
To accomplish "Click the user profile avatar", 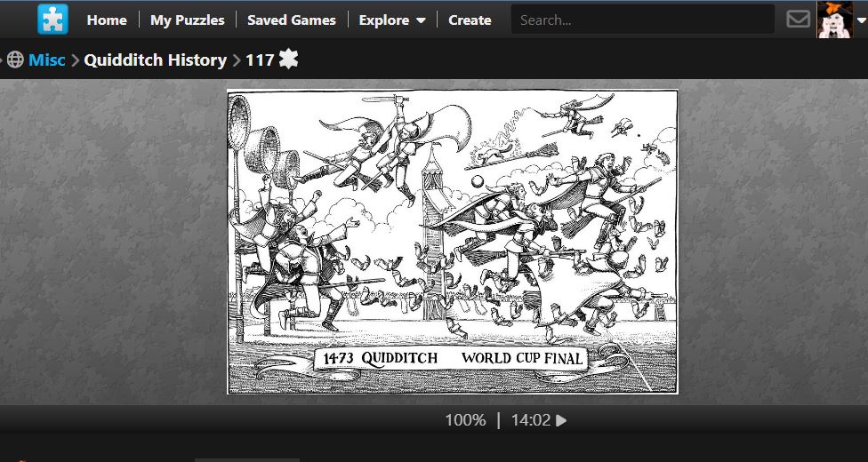I will click(x=834, y=20).
